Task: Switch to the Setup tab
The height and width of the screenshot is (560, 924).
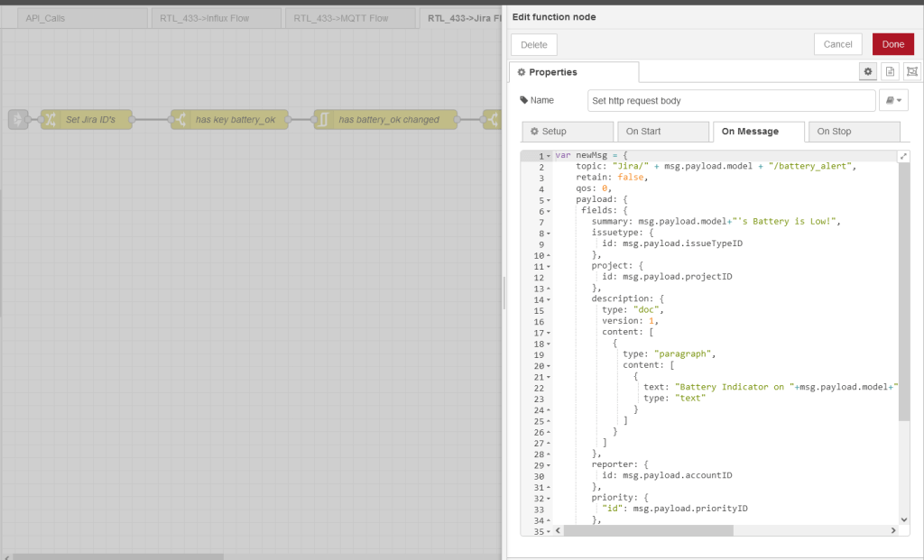Action: pyautogui.click(x=566, y=132)
